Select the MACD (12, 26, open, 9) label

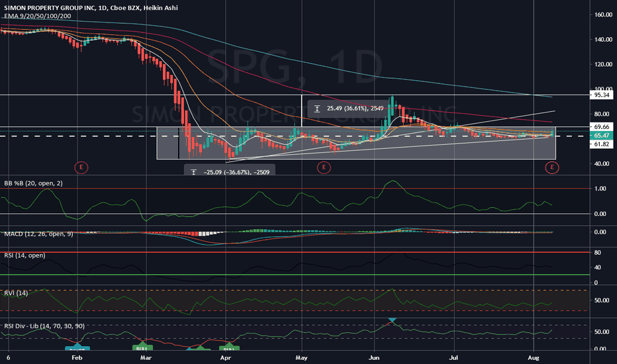point(38,234)
